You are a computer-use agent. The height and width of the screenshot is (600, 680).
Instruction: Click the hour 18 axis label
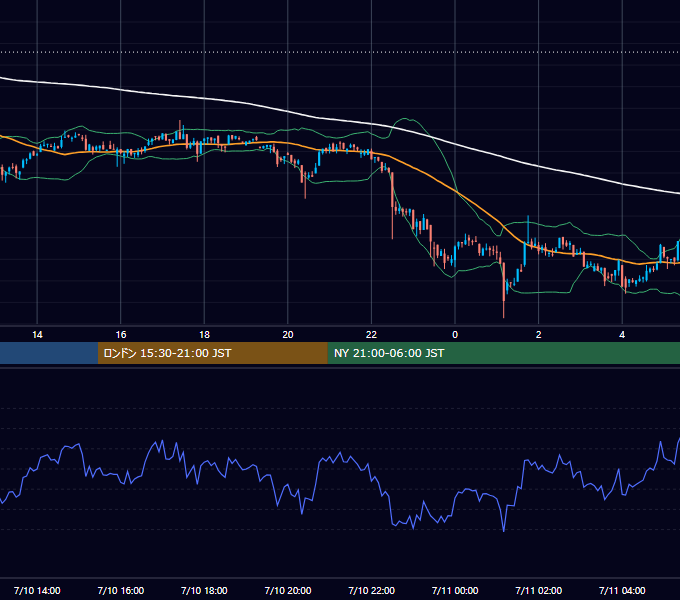204,335
